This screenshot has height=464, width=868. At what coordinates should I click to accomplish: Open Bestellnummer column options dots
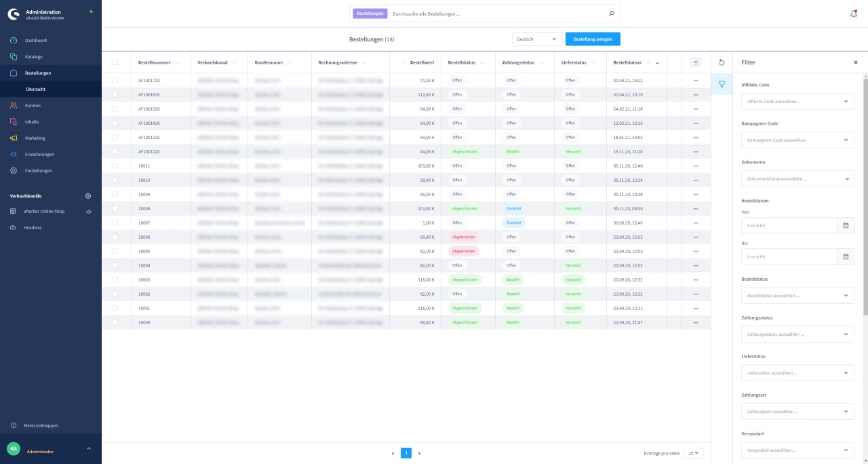(x=178, y=62)
